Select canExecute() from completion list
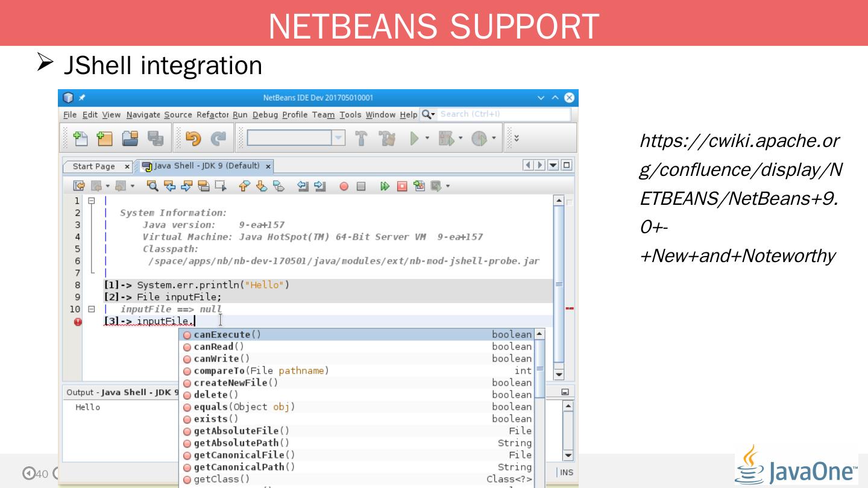The width and height of the screenshot is (868, 488). [357, 334]
